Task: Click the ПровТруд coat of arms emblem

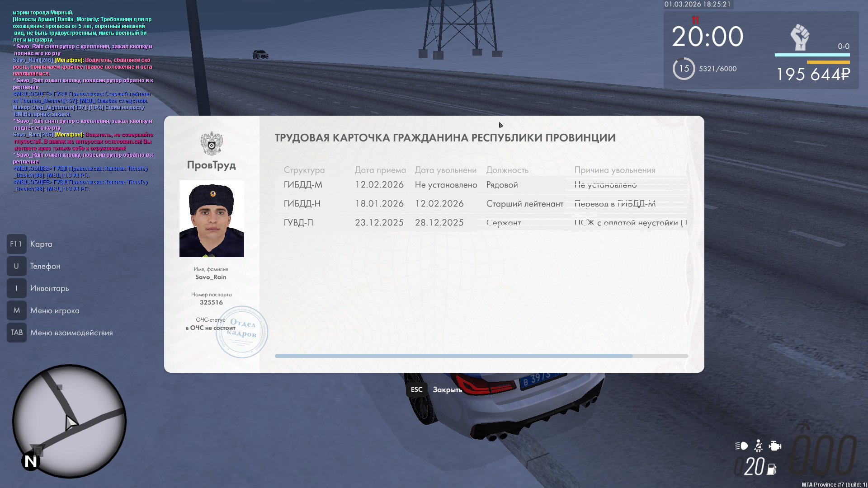Action: point(212,143)
